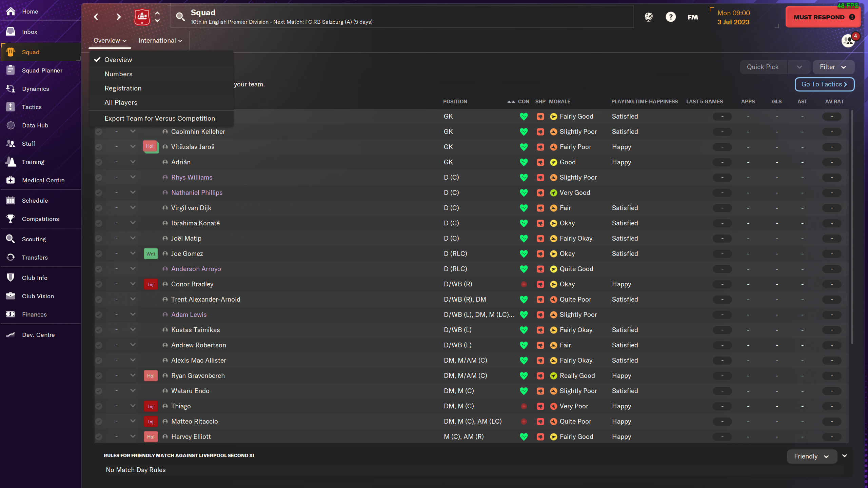Tick selection circle for Rhys Williams
Screen dimensions: 868x488
pos(99,177)
